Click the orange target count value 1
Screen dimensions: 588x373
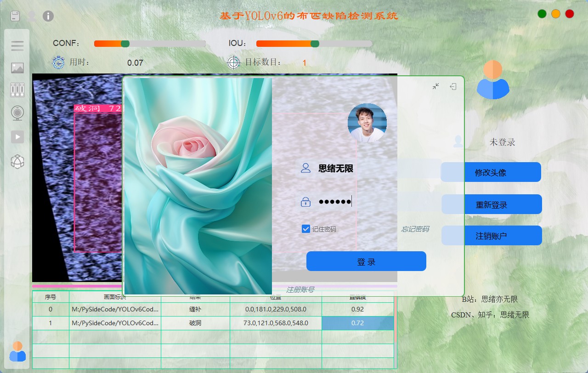(304, 63)
